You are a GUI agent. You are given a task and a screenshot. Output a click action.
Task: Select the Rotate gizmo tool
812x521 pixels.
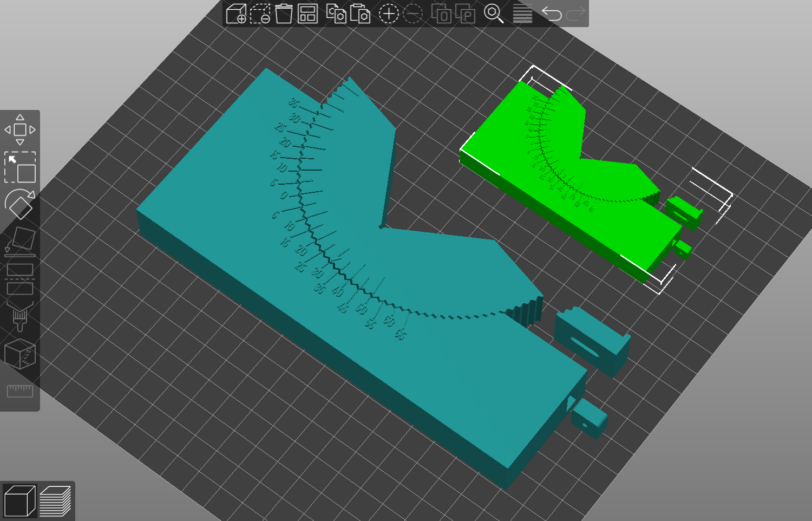(20, 204)
